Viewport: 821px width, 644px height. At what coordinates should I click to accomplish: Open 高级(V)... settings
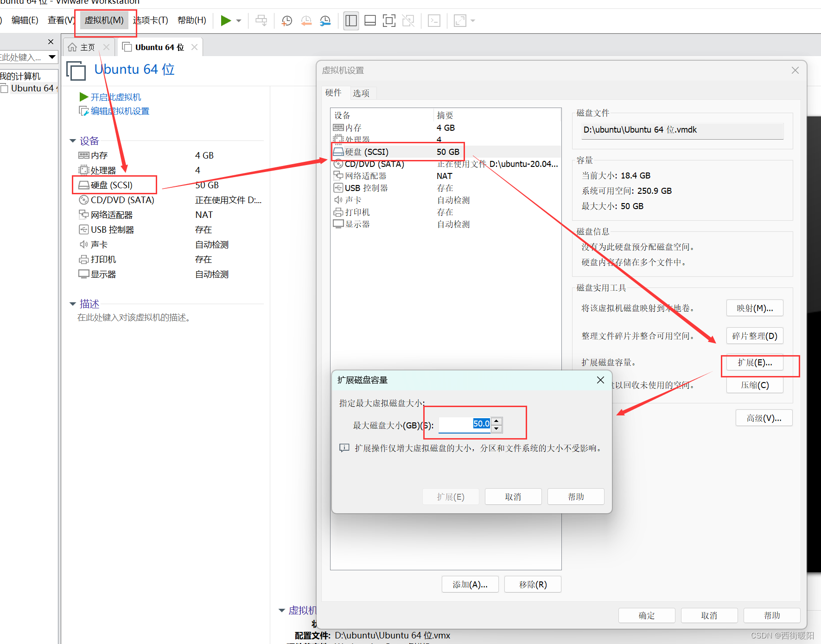coord(764,418)
